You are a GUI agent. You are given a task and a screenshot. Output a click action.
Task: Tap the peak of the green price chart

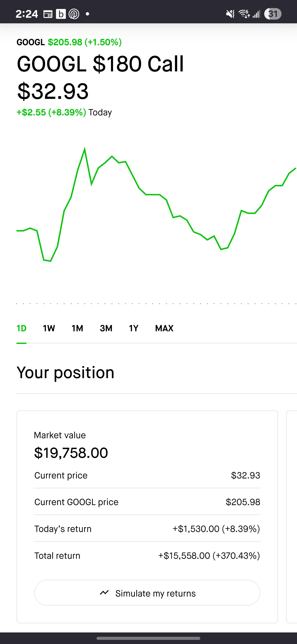point(85,149)
